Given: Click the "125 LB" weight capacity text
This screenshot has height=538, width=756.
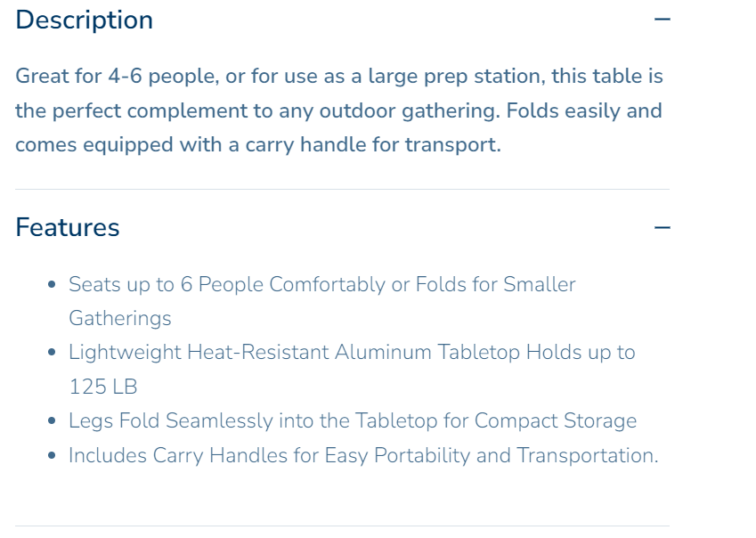Looking at the screenshot, I should pyautogui.click(x=103, y=387).
